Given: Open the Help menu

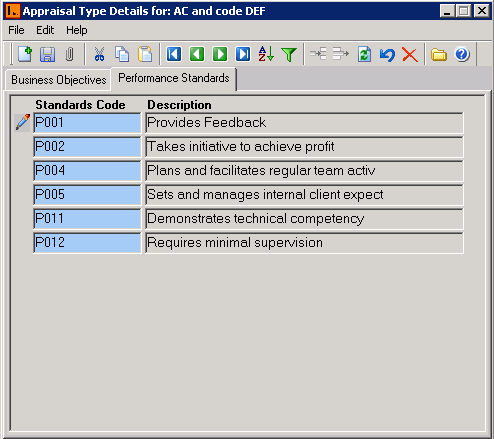Looking at the screenshot, I should point(77,30).
